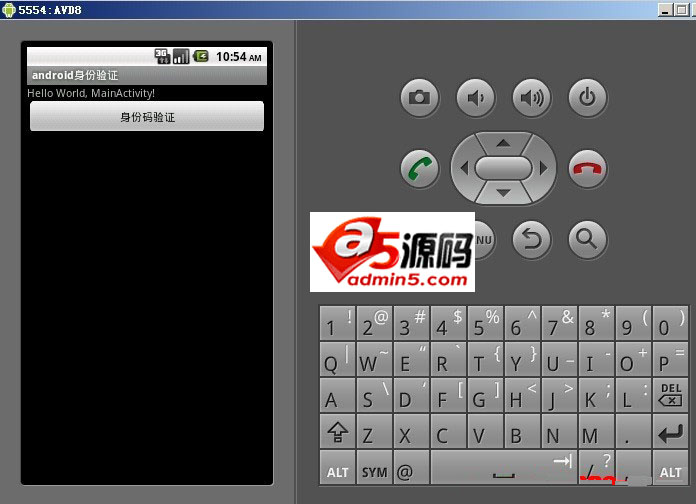Screen dimensions: 696x504
Task: Click the D-pad center select button
Action: pyautogui.click(x=503, y=168)
